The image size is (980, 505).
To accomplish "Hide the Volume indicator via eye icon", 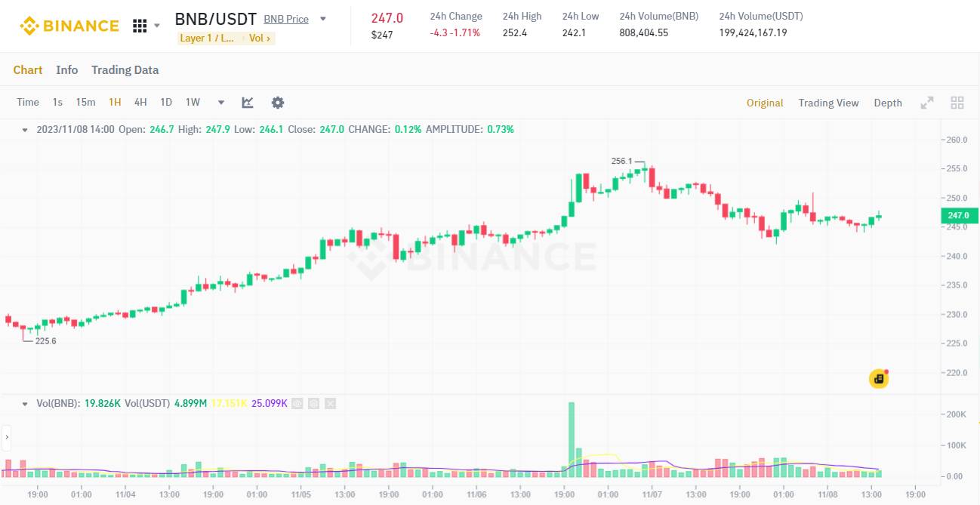I will [297, 404].
